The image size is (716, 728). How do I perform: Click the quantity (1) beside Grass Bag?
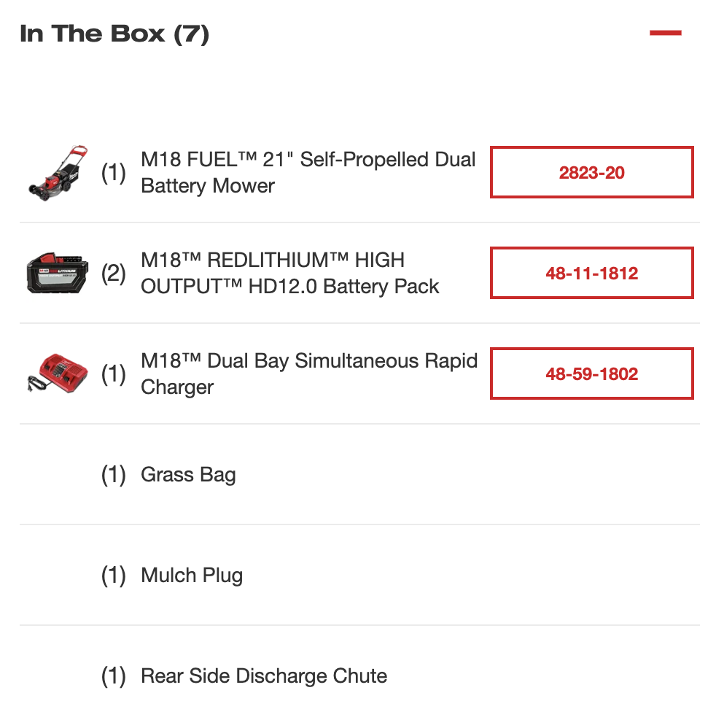pos(113,474)
